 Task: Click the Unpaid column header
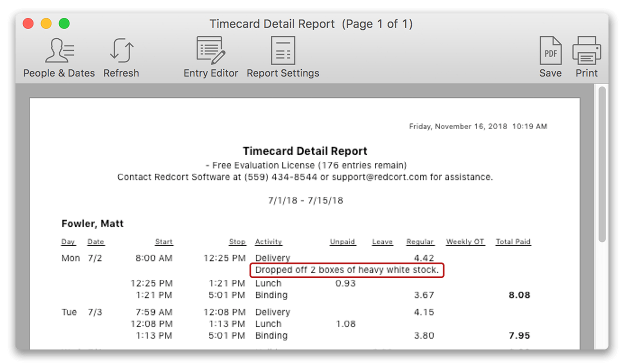(342, 241)
